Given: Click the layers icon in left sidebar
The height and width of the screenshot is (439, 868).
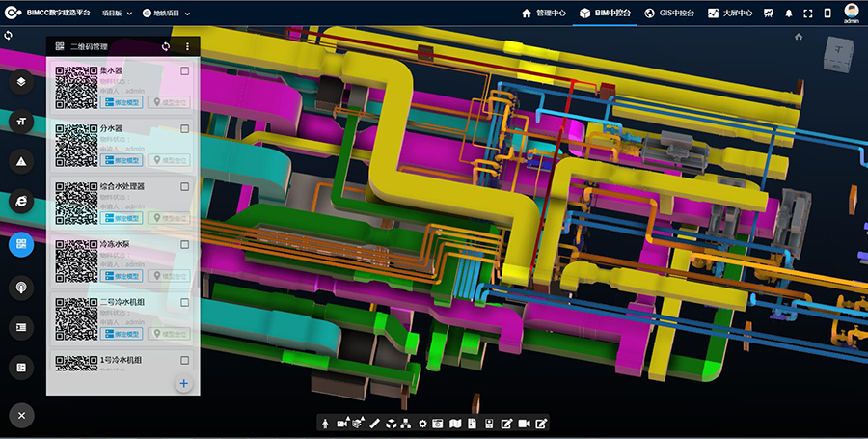Looking at the screenshot, I should point(21,82).
